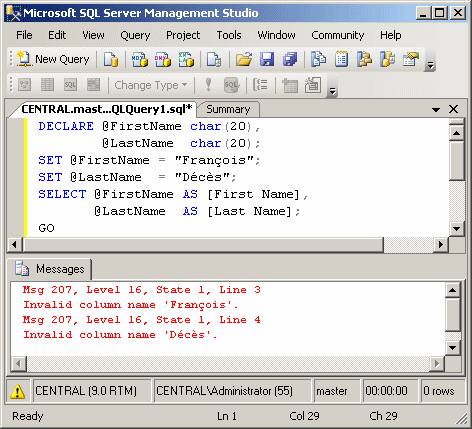This screenshot has width=472, height=429.
Task: Select the CENTRAL.mast...QLQuery1.sql tab
Action: coord(107,109)
